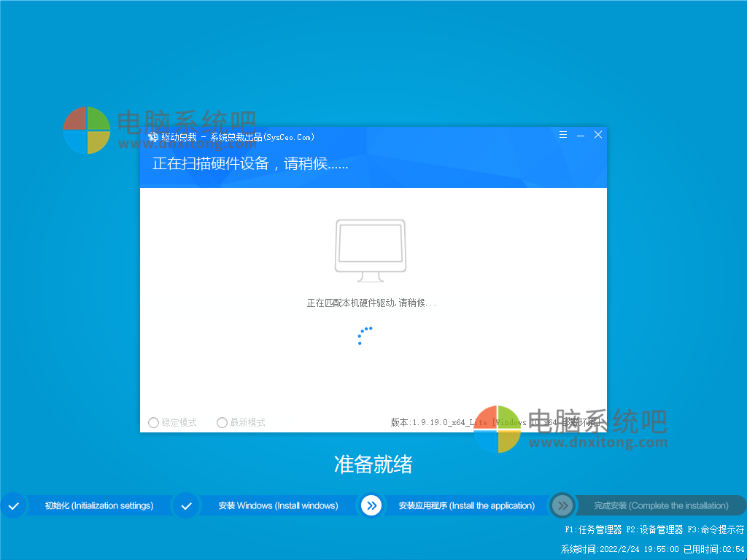Click the 电脑系统吧 pinwheel logo top-left
Image resolution: width=747 pixels, height=560 pixels.
[x=86, y=130]
